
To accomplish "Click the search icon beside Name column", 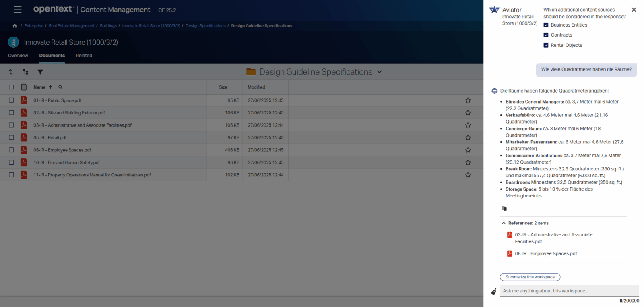I will pos(60,87).
